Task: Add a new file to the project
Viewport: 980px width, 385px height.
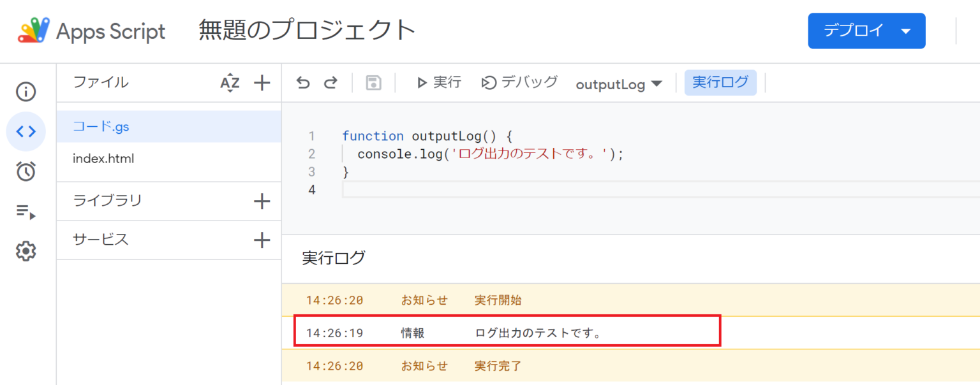Action: (x=262, y=82)
